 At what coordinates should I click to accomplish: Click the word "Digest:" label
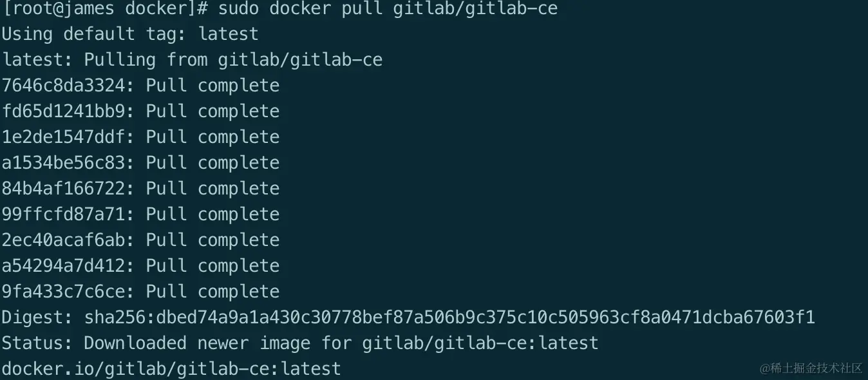(x=37, y=318)
